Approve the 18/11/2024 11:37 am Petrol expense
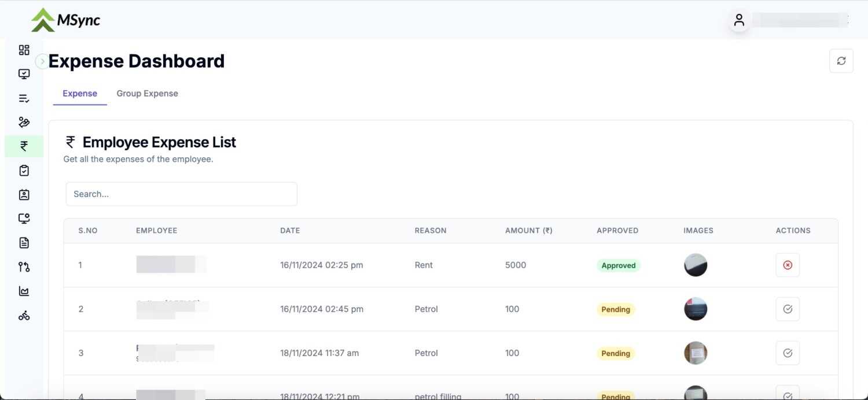868x400 pixels. [x=787, y=353]
